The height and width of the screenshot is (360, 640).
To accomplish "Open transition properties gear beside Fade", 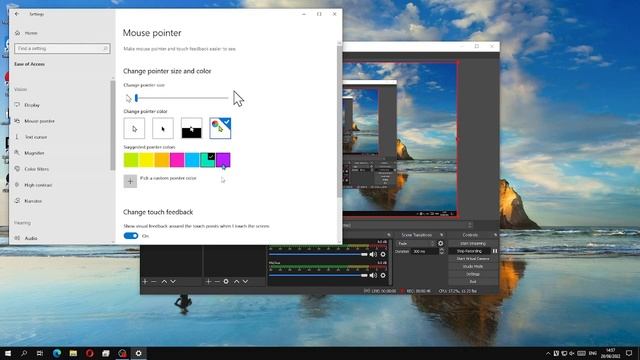I will tap(441, 244).
